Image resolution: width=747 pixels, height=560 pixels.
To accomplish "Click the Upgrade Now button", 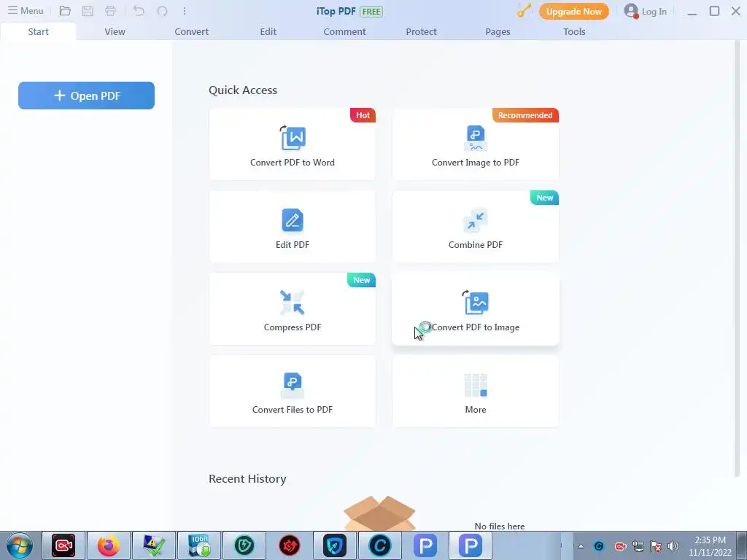I will (x=573, y=12).
